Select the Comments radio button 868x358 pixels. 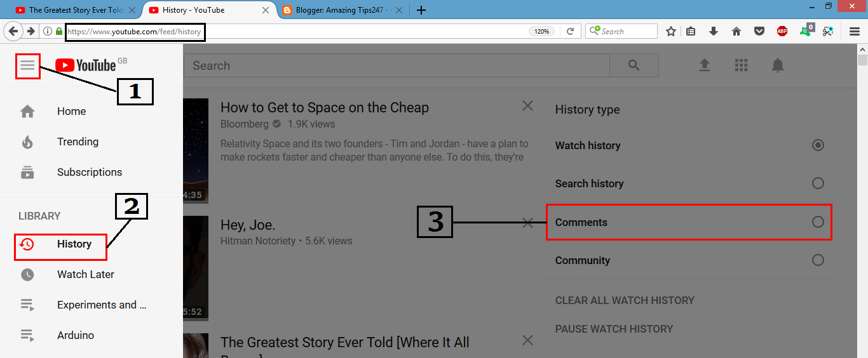pyautogui.click(x=818, y=222)
